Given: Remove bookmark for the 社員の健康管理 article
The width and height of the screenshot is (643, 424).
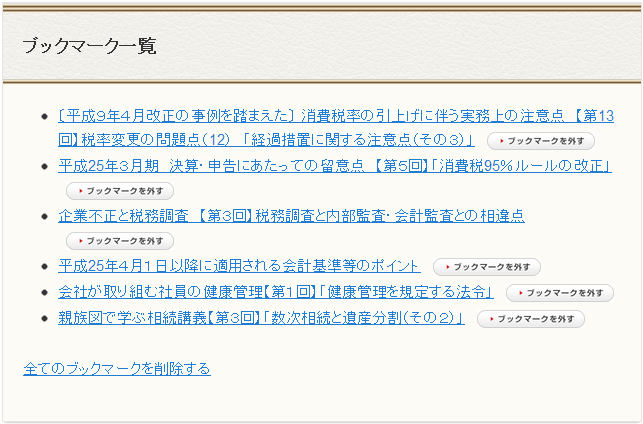Looking at the screenshot, I should 556,293.
